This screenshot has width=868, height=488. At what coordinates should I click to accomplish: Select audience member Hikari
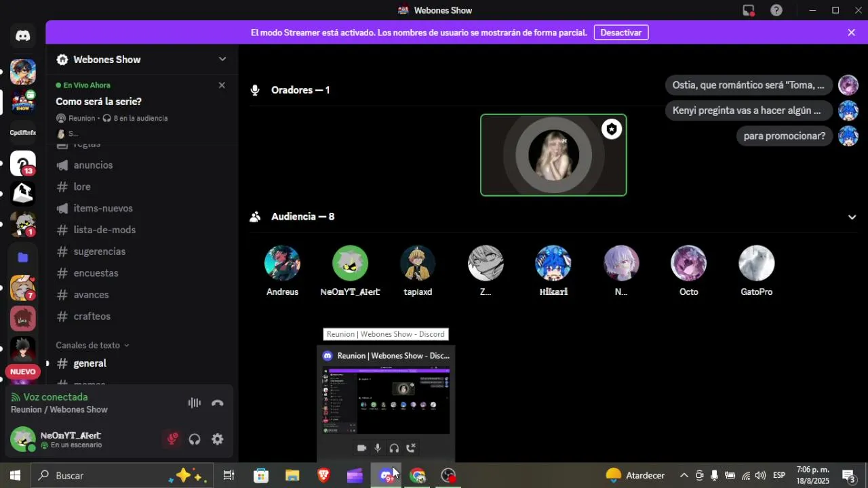(553, 271)
